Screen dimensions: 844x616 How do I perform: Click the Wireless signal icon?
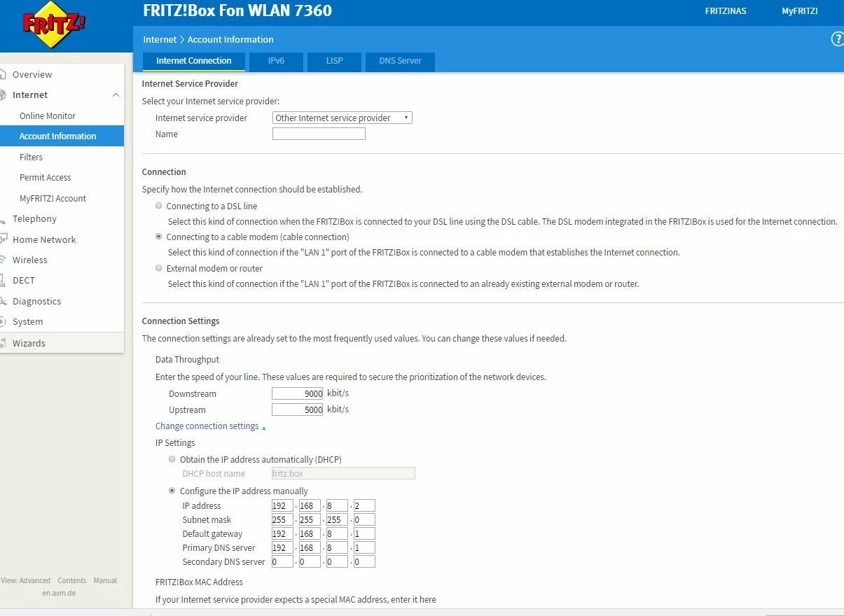click(x=3, y=260)
